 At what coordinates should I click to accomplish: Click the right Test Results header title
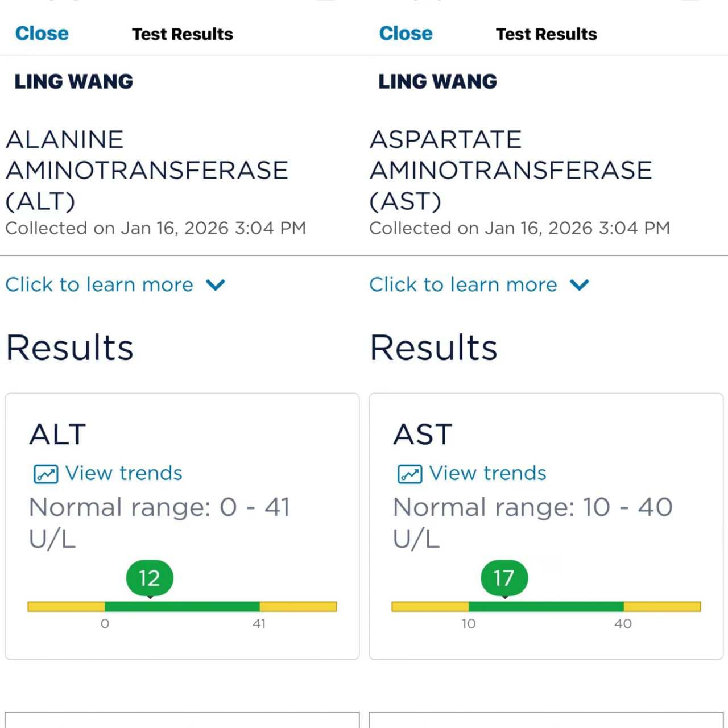pos(547,34)
